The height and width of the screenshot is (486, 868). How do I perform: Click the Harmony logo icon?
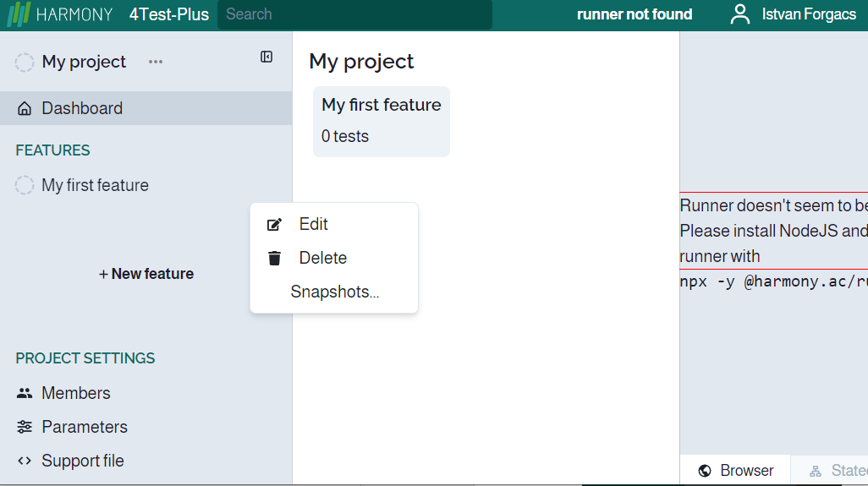click(19, 14)
